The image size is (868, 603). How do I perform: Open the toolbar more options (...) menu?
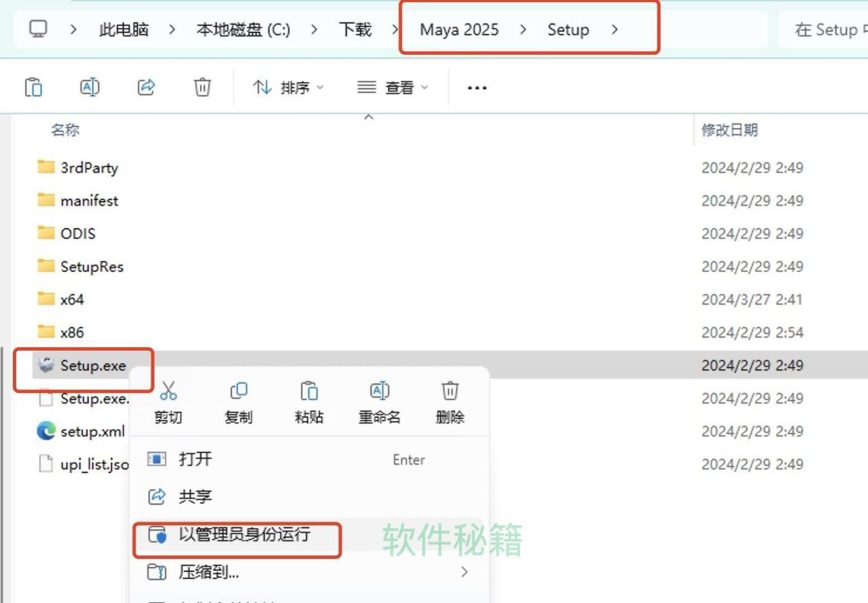coord(476,87)
